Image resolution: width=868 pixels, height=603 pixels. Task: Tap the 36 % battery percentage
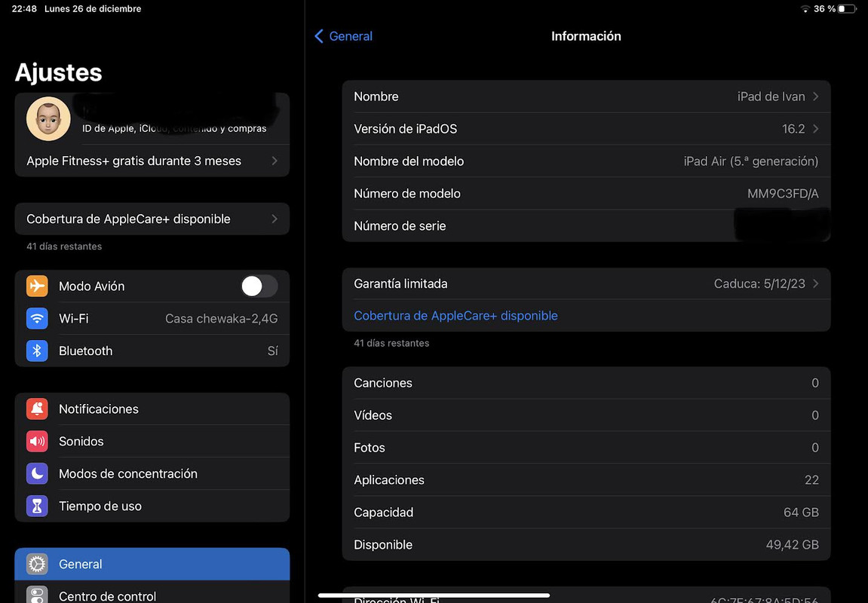(x=824, y=9)
